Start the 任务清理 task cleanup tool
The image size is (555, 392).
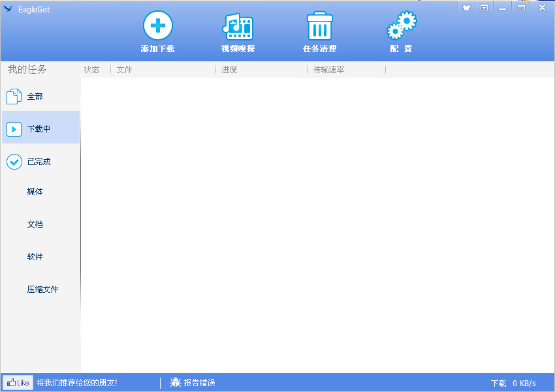coord(319,30)
